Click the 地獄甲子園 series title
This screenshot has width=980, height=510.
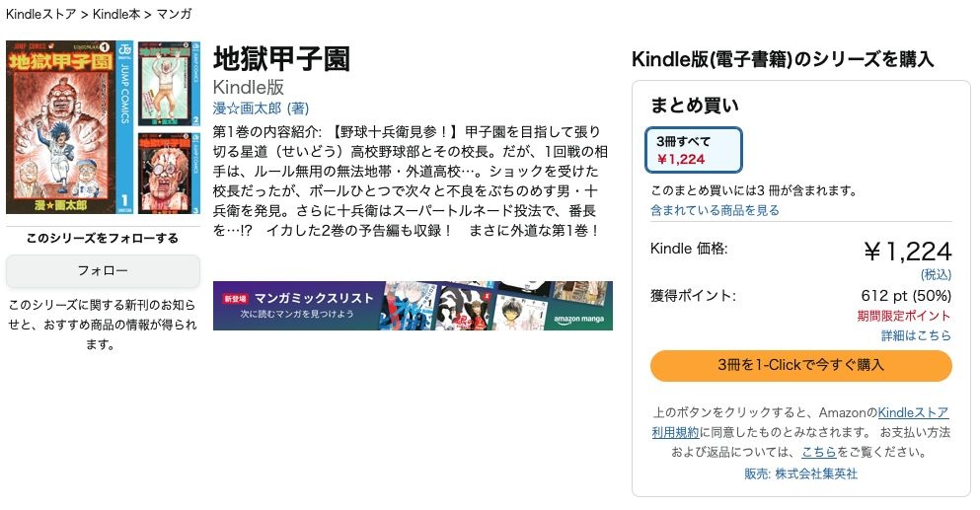281,58
